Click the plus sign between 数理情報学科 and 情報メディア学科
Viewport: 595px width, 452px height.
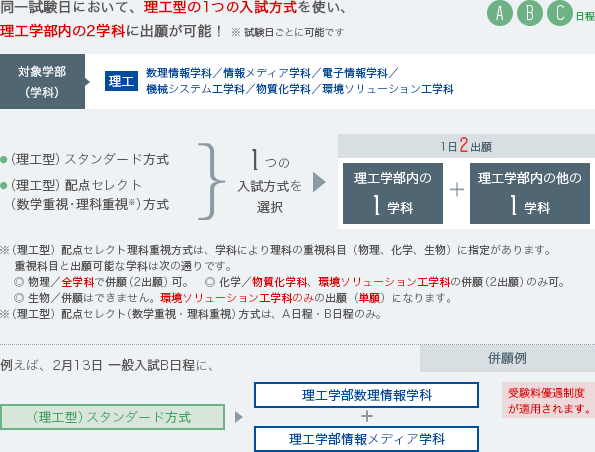pyautogui.click(x=367, y=416)
